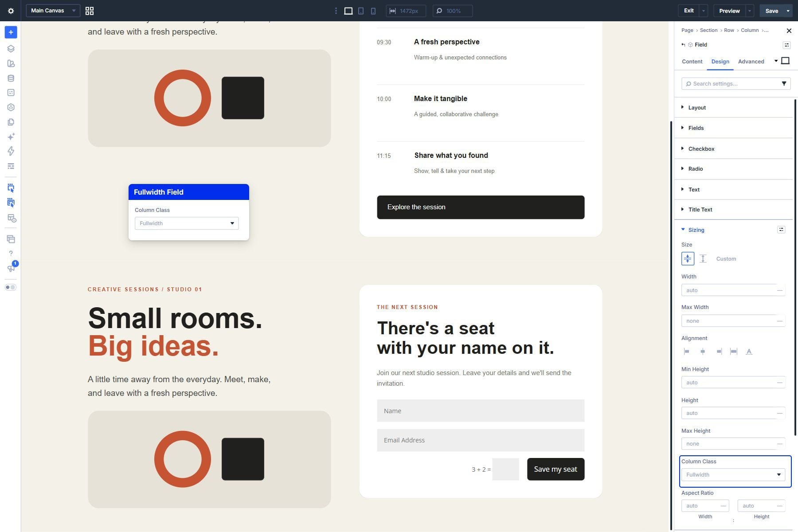Image resolution: width=798 pixels, height=532 pixels.
Task: Click the Exit button
Action: coord(688,11)
